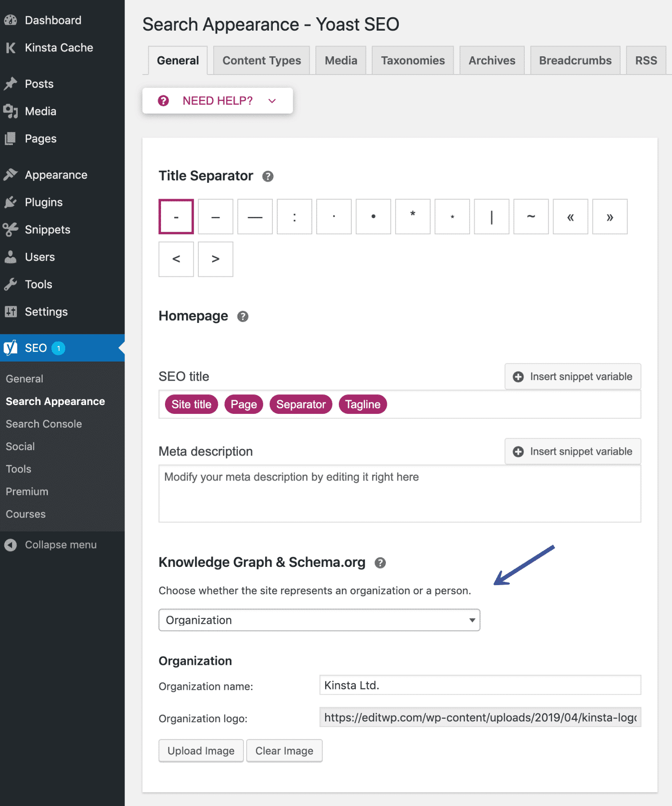Click the Upload Image button
This screenshot has height=806, width=672.
point(201,751)
